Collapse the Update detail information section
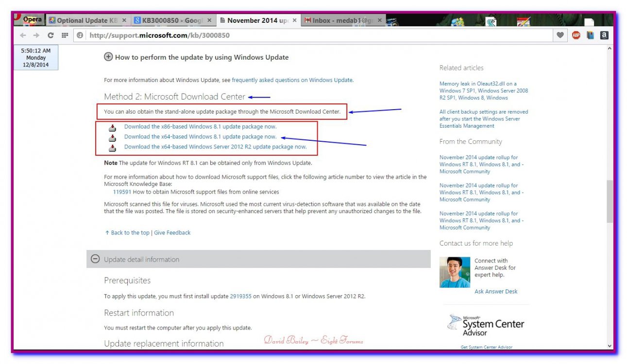This screenshot has width=627, height=364. (x=95, y=260)
